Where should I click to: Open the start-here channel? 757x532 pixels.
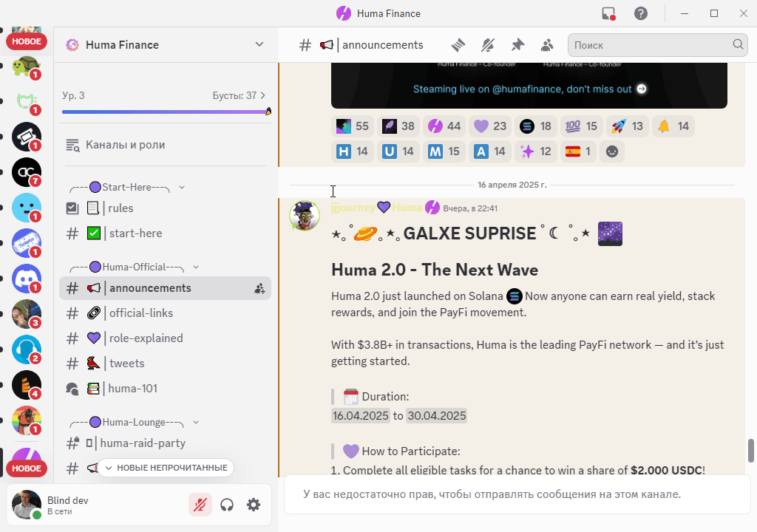165,233
